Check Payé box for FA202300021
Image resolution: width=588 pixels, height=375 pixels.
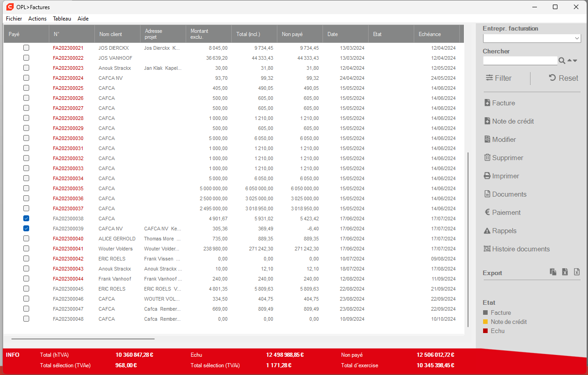26,48
